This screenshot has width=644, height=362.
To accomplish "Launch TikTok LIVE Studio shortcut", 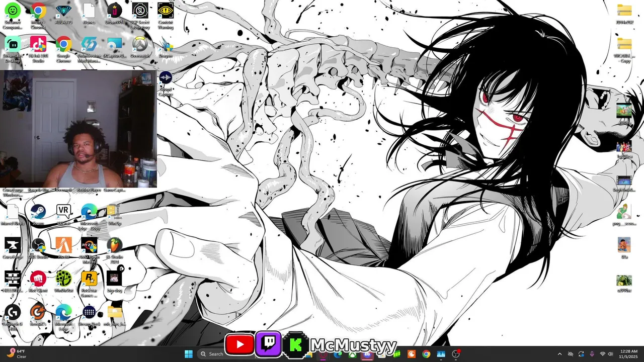I will click(x=38, y=49).
